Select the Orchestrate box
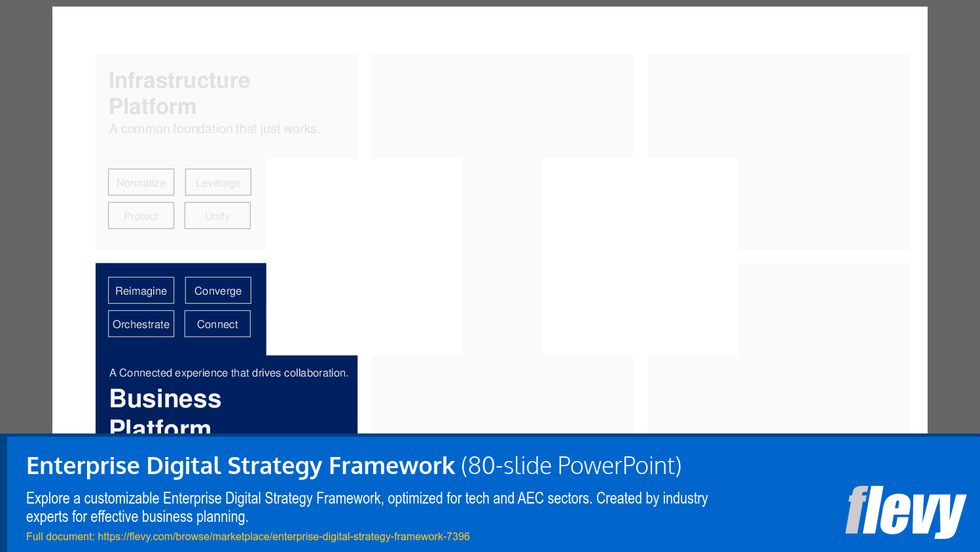The image size is (980, 552). [141, 324]
